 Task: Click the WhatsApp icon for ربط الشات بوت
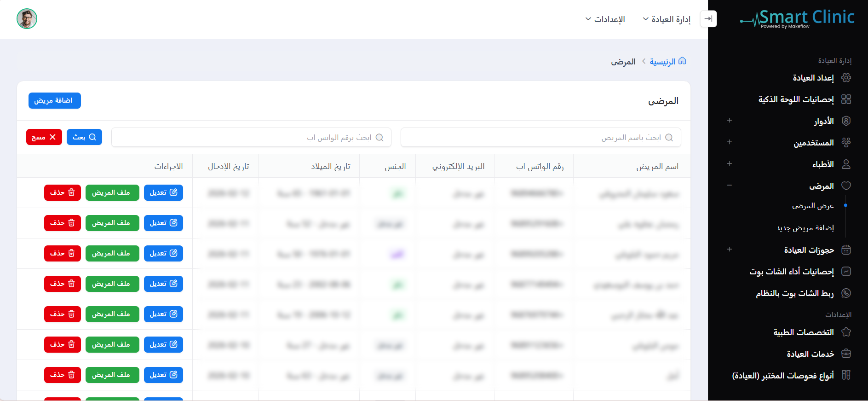(x=846, y=293)
